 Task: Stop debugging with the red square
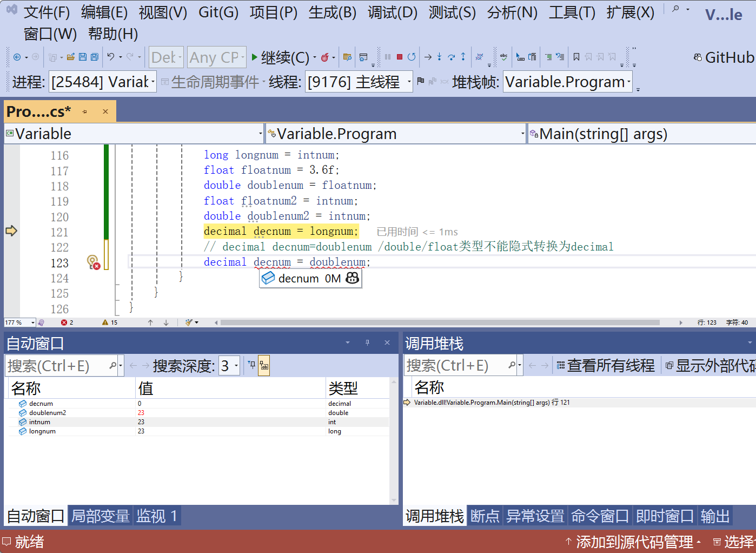(400, 57)
